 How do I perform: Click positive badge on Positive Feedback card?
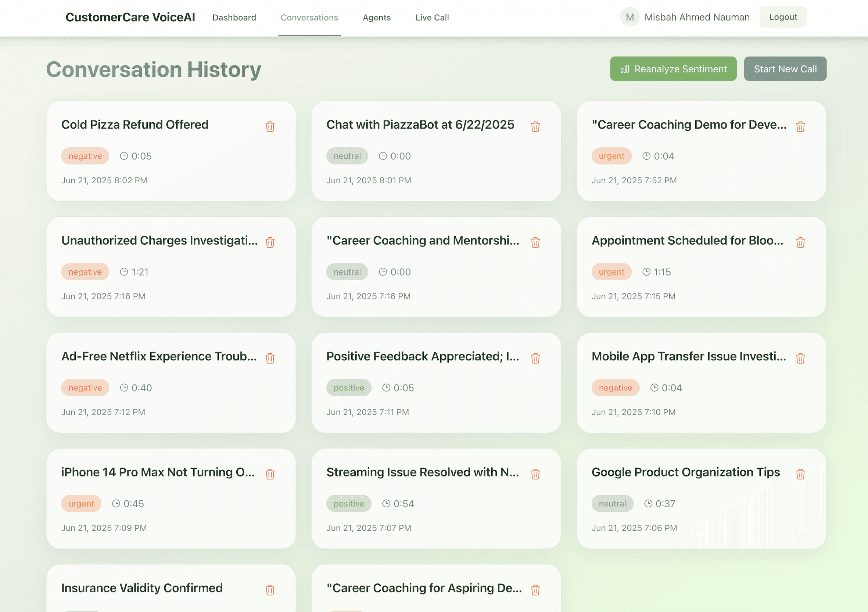click(x=349, y=388)
